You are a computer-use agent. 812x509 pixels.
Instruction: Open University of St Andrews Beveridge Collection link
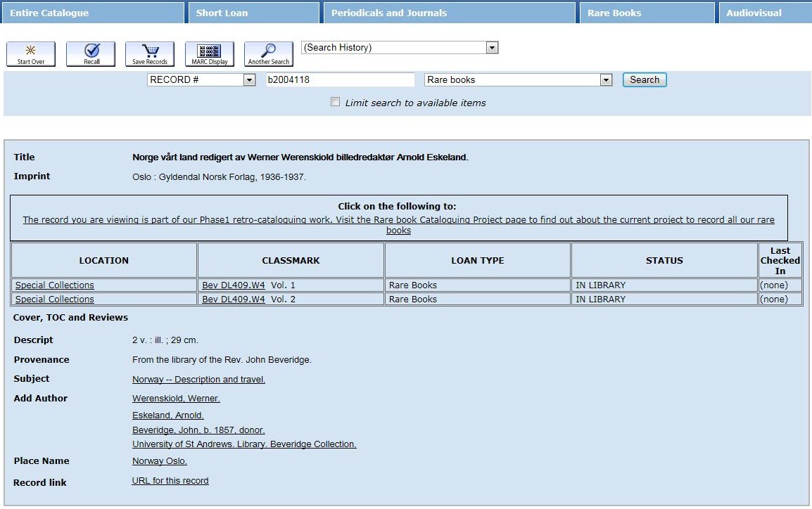244,444
